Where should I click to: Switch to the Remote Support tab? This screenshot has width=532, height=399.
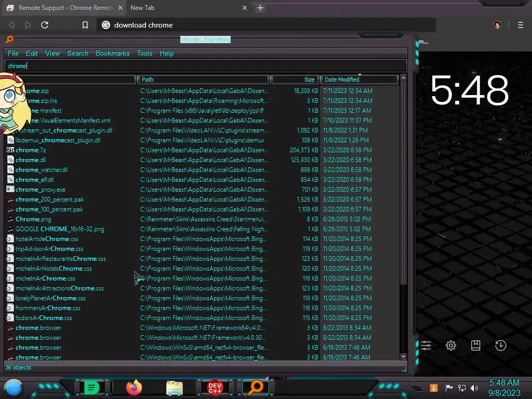click(x=64, y=8)
